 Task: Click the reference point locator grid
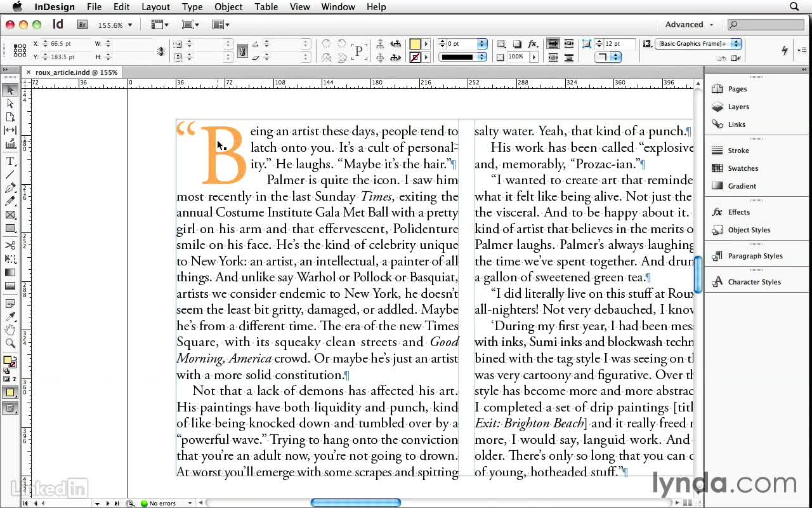pos(20,50)
